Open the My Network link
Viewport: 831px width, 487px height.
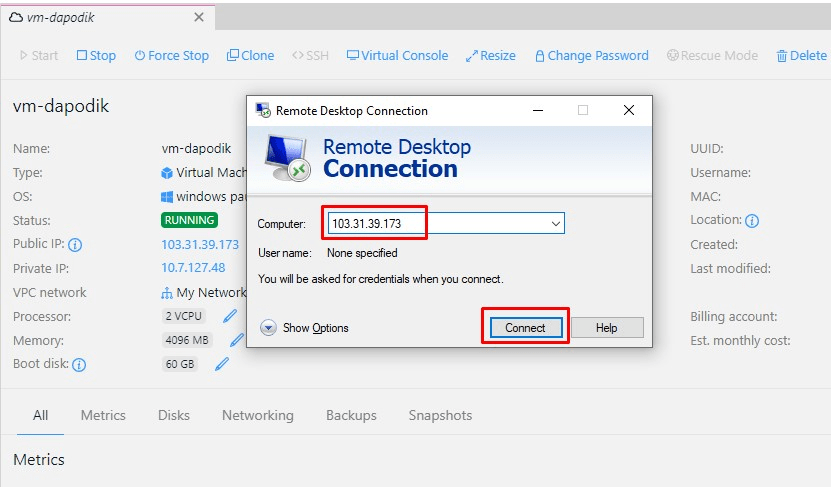[x=211, y=293]
